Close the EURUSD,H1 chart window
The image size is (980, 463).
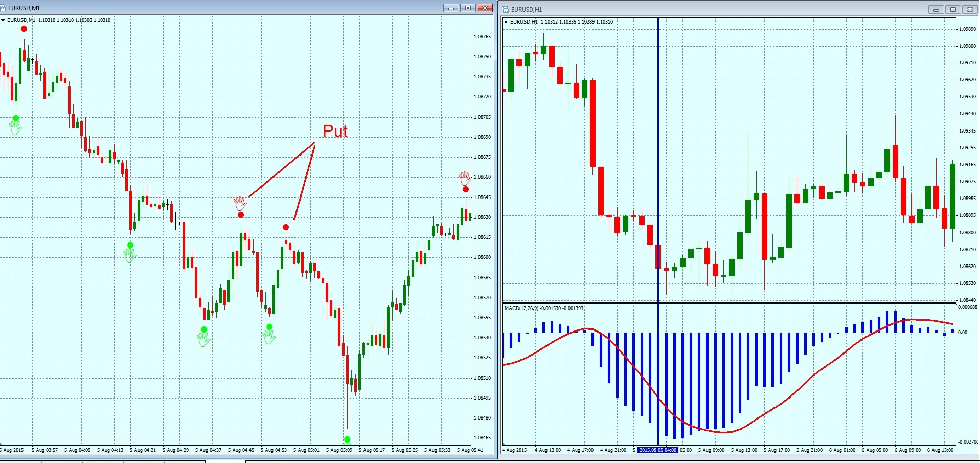970,9
